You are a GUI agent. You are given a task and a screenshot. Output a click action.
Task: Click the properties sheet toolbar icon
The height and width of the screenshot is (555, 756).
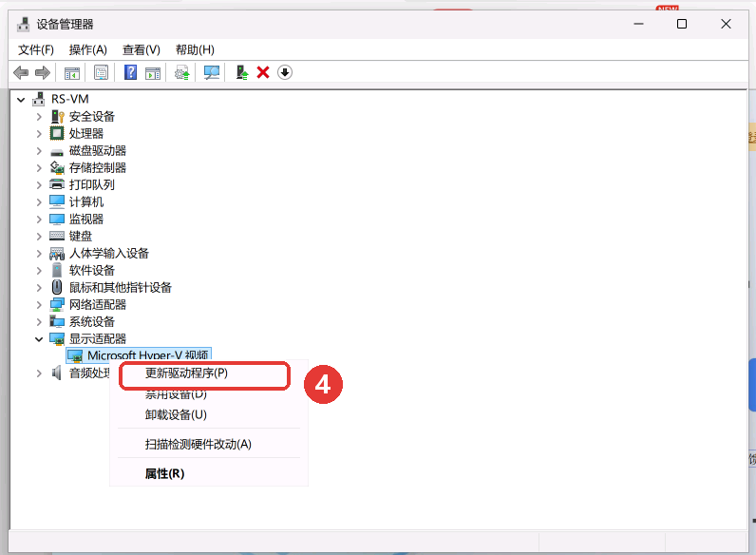point(102,73)
